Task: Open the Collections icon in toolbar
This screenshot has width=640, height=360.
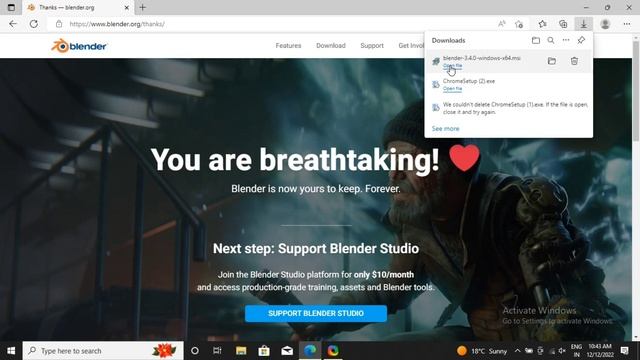Action: [x=563, y=24]
